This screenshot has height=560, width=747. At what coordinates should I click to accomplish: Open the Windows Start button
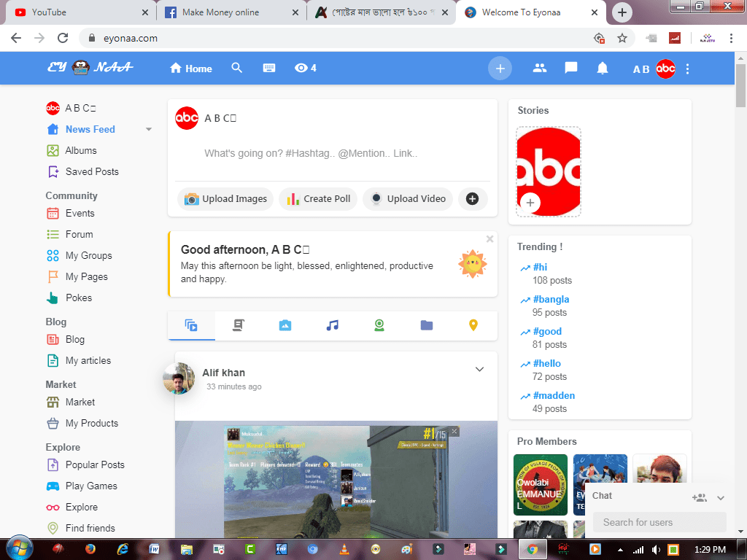click(x=18, y=548)
